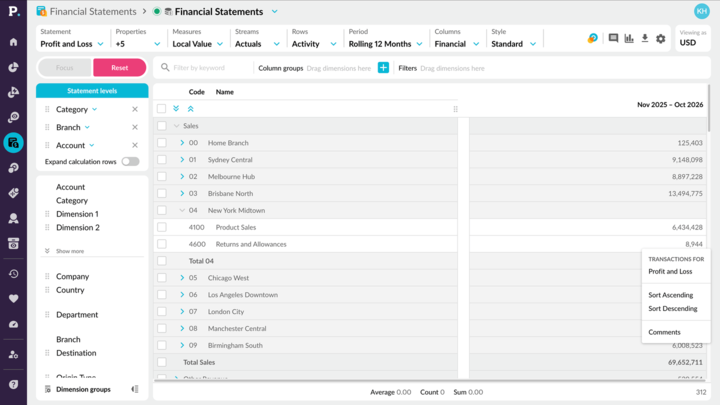Screen dimensions: 720x405
Task: Collapse the New York Midtown row
Action: (x=182, y=210)
